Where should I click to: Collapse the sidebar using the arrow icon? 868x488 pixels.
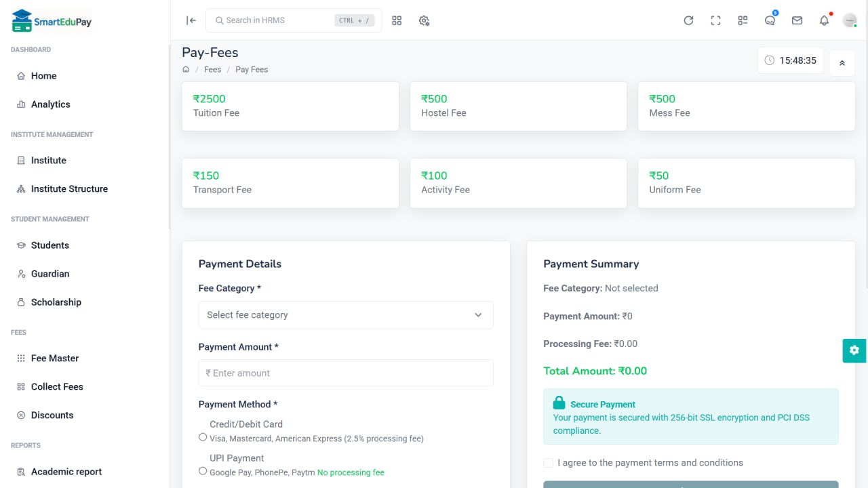coord(191,20)
